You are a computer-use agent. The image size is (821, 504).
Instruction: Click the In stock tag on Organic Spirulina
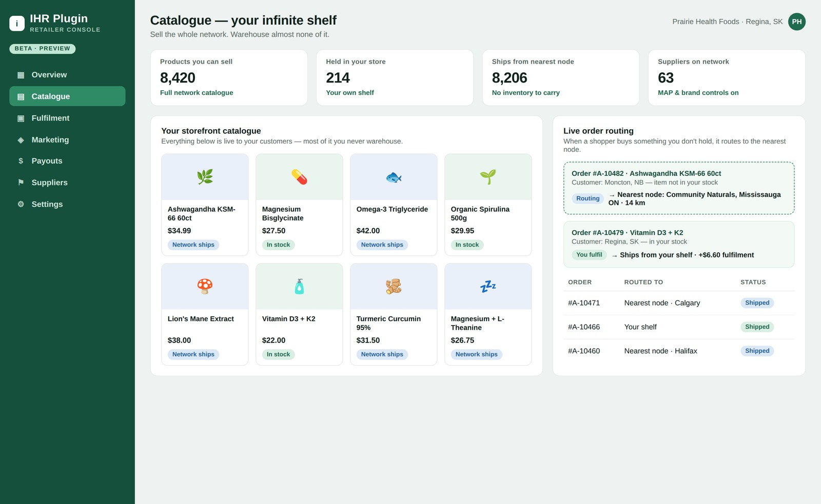[467, 245]
